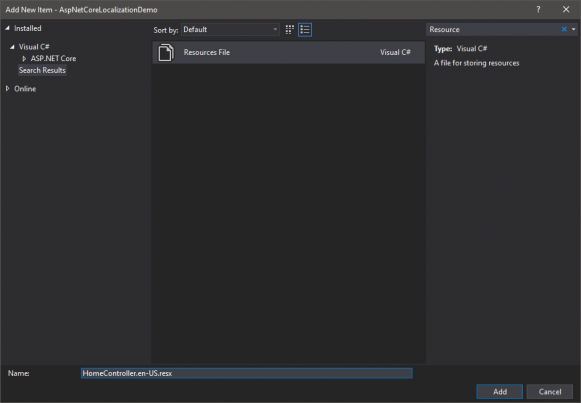581x403 pixels.
Task: Focus the Resource search box
Action: point(494,29)
